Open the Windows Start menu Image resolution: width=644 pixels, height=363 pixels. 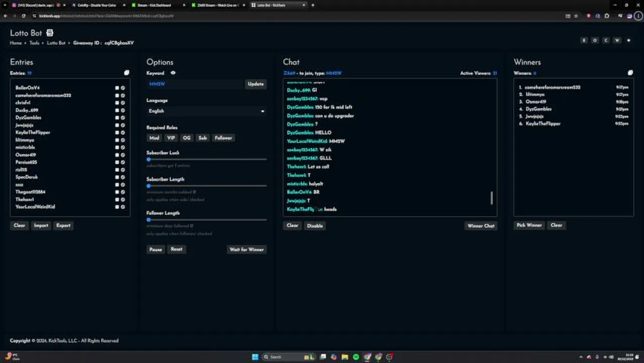255,357
